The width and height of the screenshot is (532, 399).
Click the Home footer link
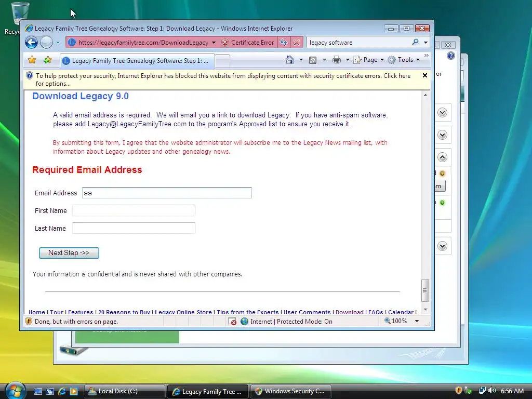(x=37, y=312)
